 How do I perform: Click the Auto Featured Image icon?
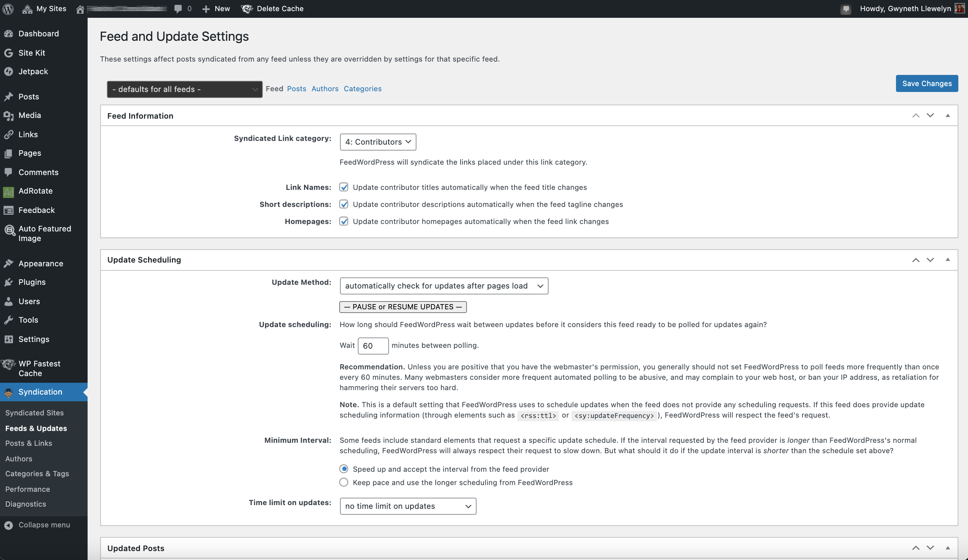pos(9,230)
